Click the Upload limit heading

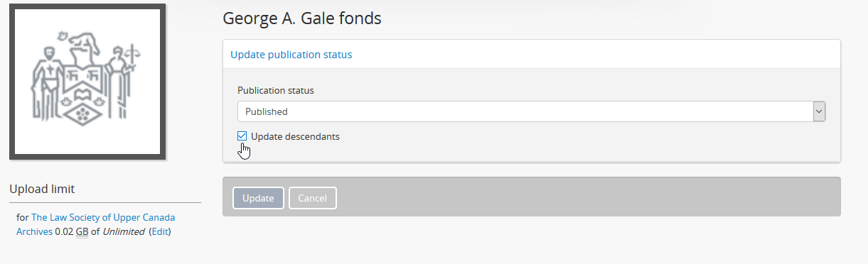(42, 189)
